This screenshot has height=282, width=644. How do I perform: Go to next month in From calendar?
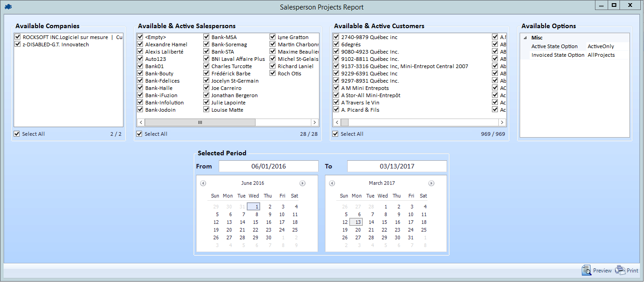pos(302,183)
